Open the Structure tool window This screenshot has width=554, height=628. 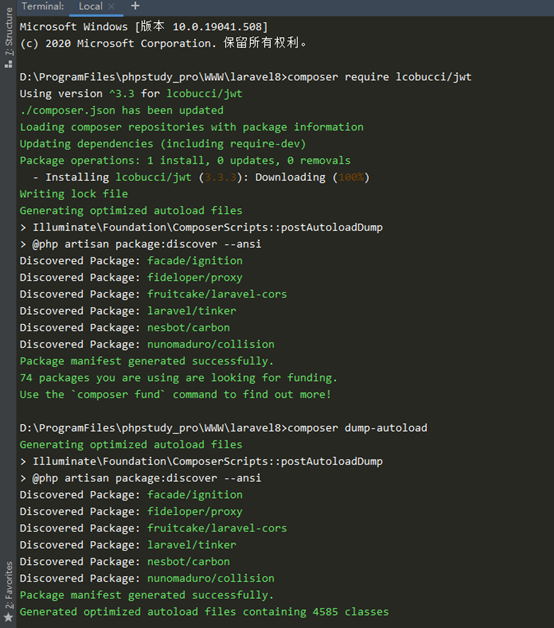click(x=8, y=31)
